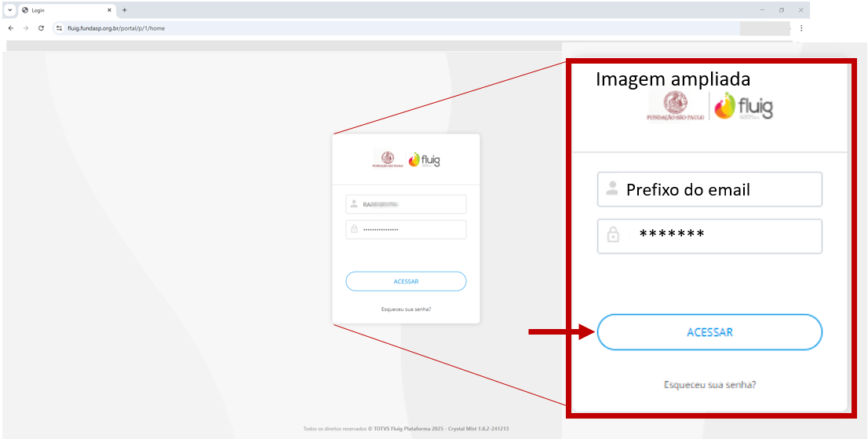This screenshot has width=868, height=439.
Task: Close the browser window
Action: (x=801, y=10)
